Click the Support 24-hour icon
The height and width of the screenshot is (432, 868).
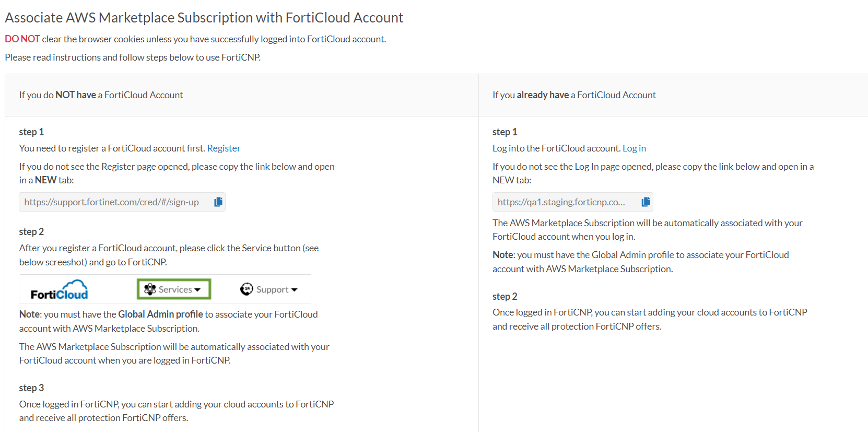247,289
